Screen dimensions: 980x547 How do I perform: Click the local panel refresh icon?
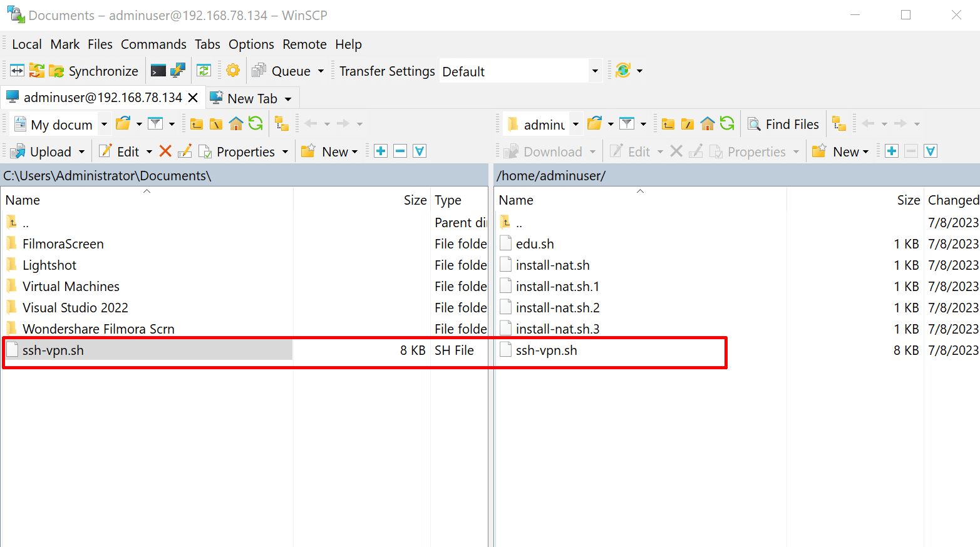pyautogui.click(x=255, y=124)
